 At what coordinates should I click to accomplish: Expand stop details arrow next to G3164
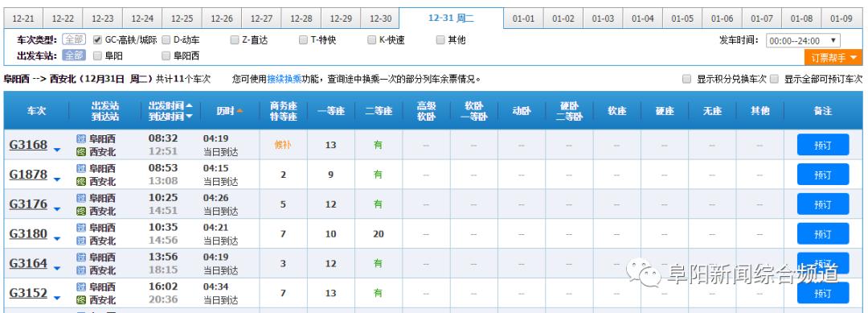(x=57, y=268)
